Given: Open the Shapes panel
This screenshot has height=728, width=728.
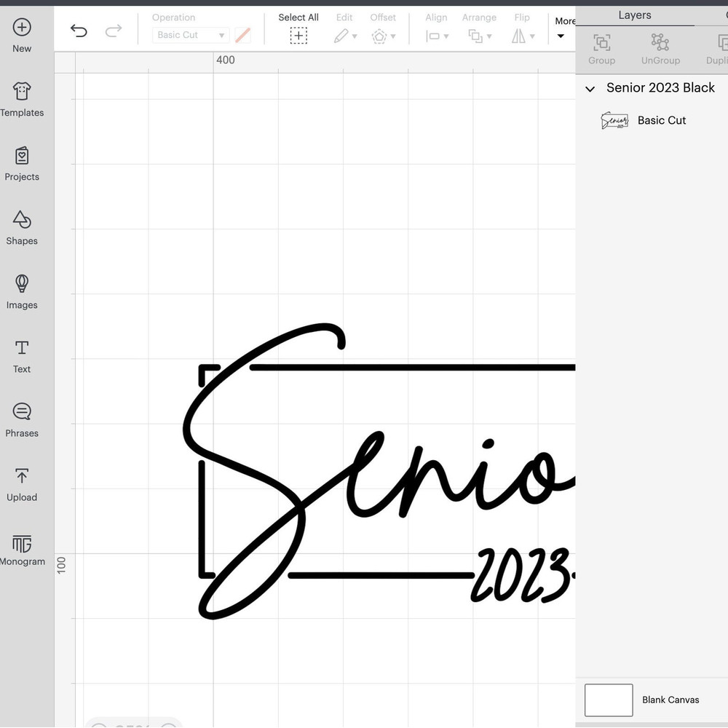Looking at the screenshot, I should [22, 228].
